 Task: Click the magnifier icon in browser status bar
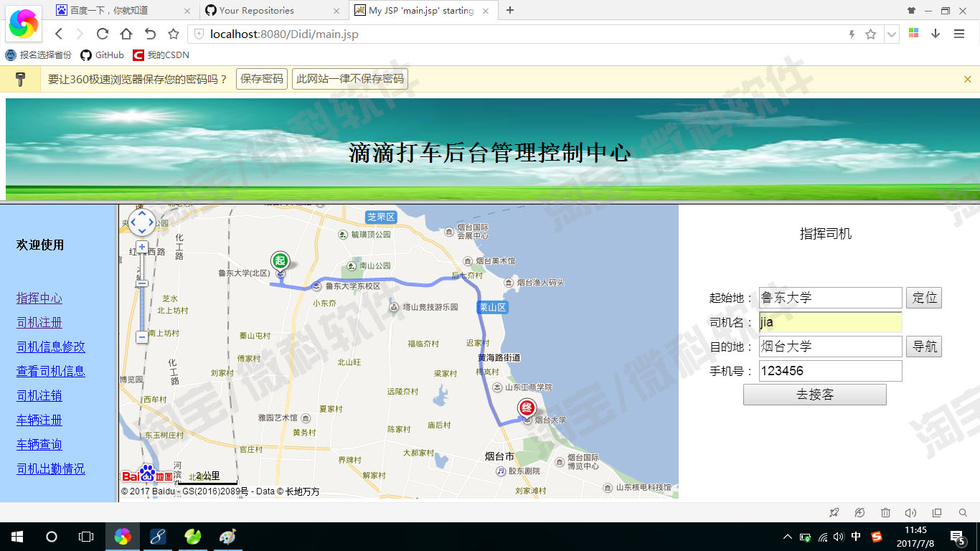coord(963,513)
